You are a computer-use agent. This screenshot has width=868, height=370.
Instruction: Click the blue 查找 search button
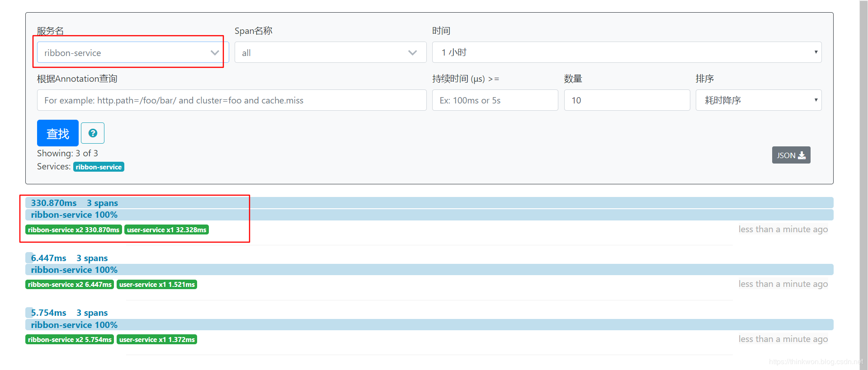coord(58,133)
